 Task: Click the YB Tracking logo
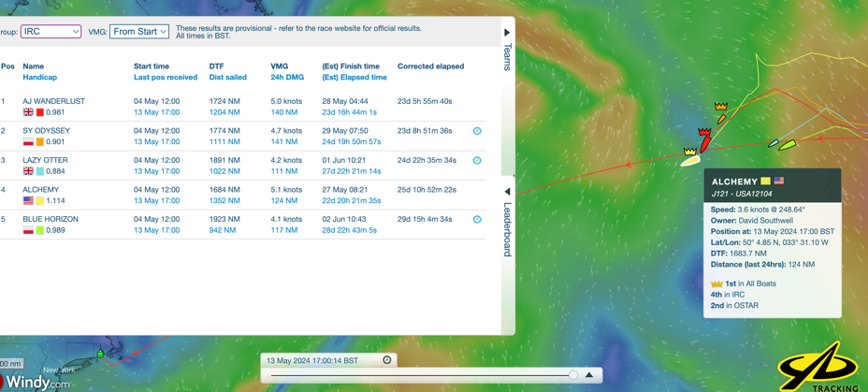819,368
